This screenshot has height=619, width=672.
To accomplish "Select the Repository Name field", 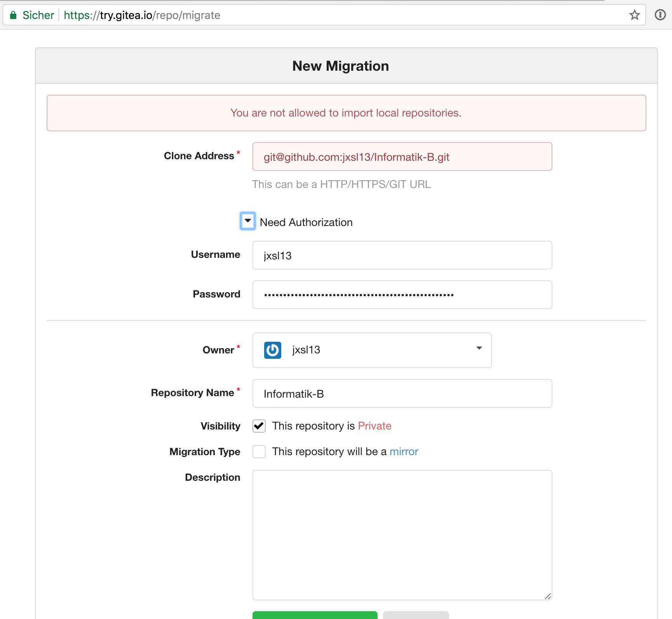I will [x=402, y=393].
